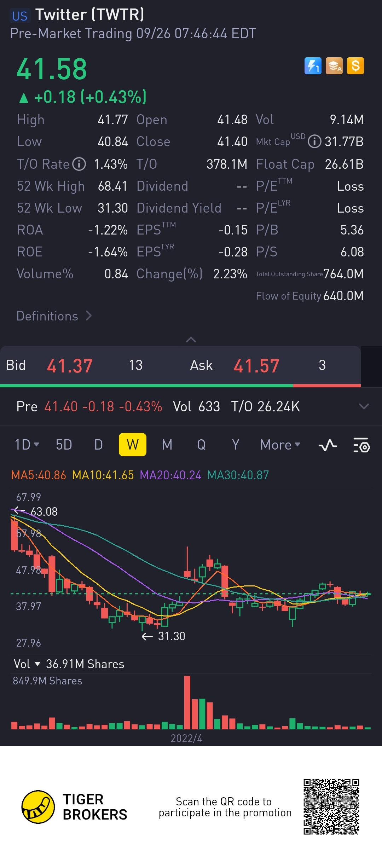Open Mkt Cap info icon
382x868 pixels.
click(x=314, y=142)
